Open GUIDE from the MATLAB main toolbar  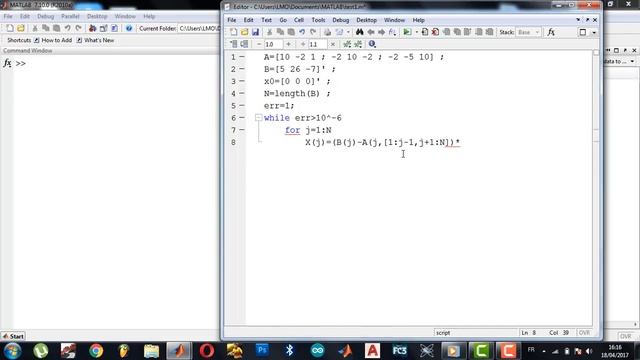[x=104, y=28]
